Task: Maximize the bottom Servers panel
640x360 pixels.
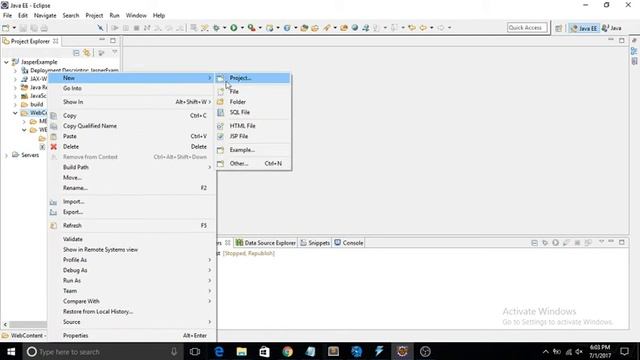Action: [622, 242]
